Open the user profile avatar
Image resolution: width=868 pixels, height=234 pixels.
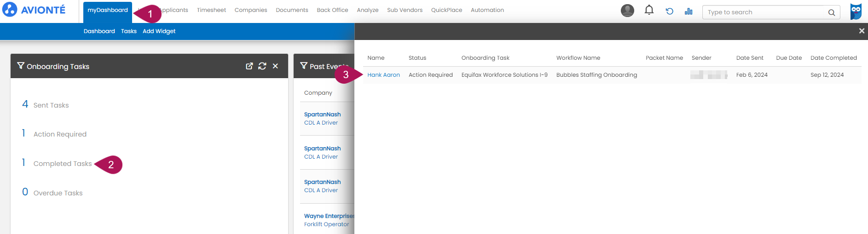pos(627,11)
